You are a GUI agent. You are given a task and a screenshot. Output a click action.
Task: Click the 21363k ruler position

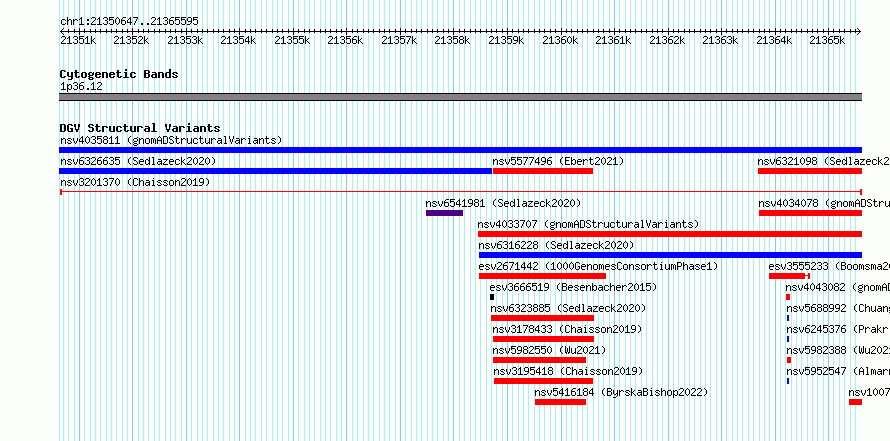720,40
